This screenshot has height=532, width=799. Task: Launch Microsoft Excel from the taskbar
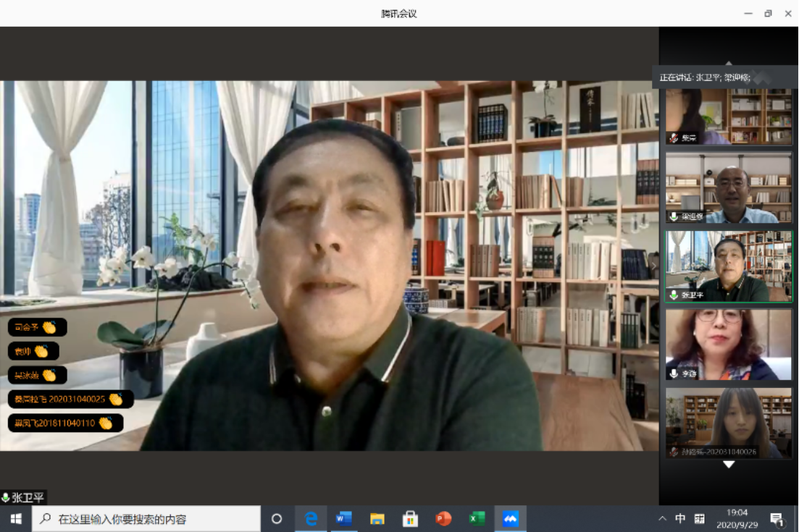click(476, 518)
